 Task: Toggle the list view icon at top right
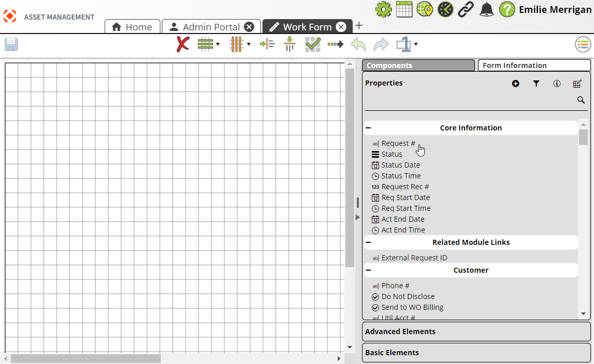[583, 45]
